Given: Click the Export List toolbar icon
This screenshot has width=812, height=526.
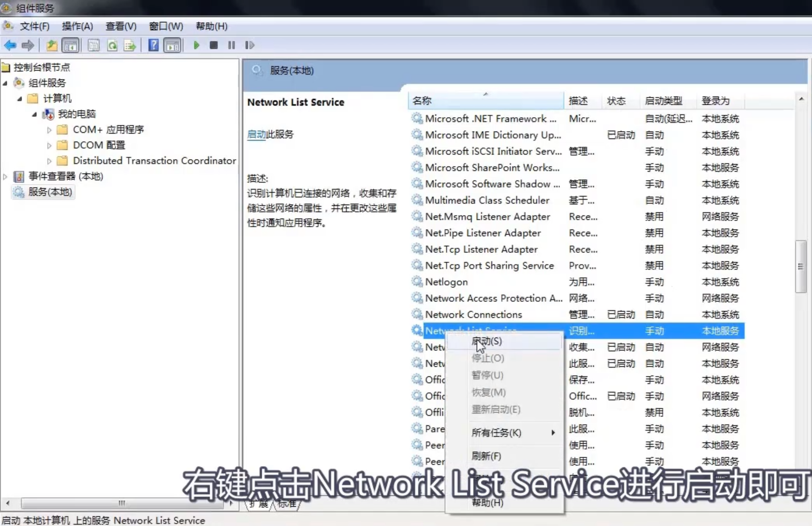Looking at the screenshot, I should point(130,45).
